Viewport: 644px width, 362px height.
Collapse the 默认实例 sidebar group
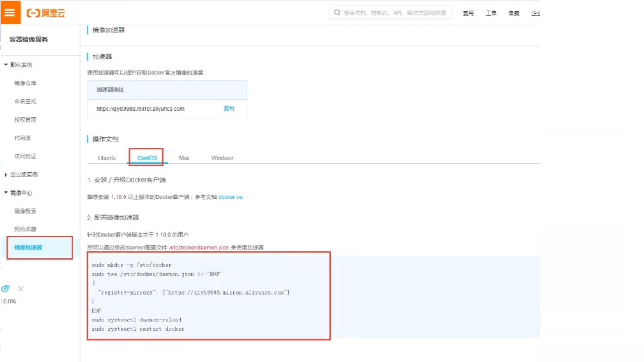tap(18, 65)
